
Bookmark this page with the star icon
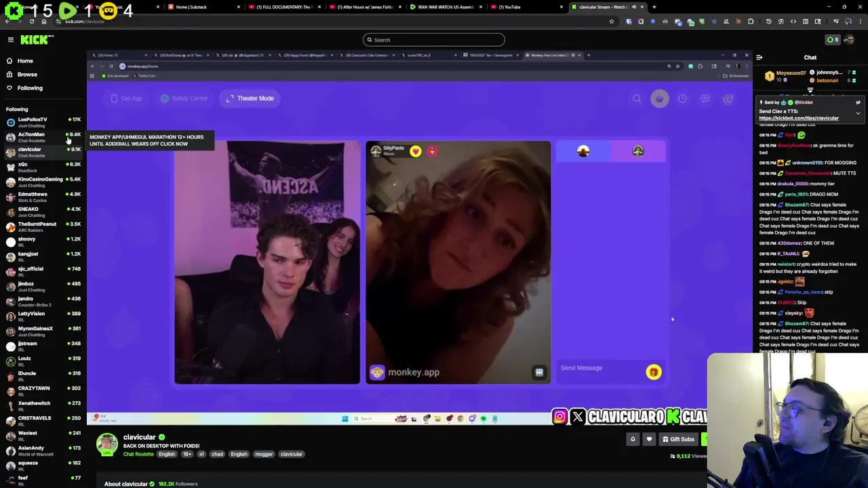[611, 22]
